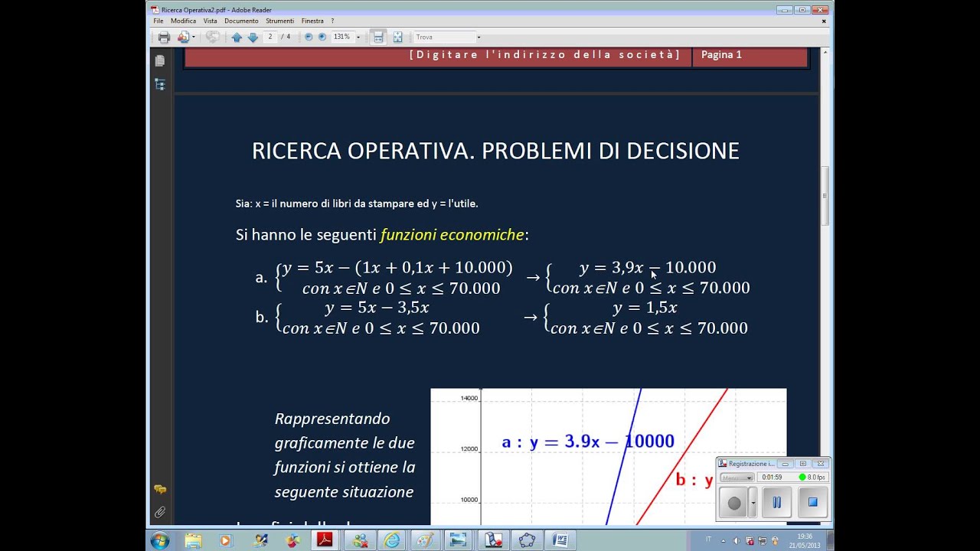Open the Adobe Reader taskbar icon
This screenshot has width=980, height=551.
pyautogui.click(x=325, y=540)
